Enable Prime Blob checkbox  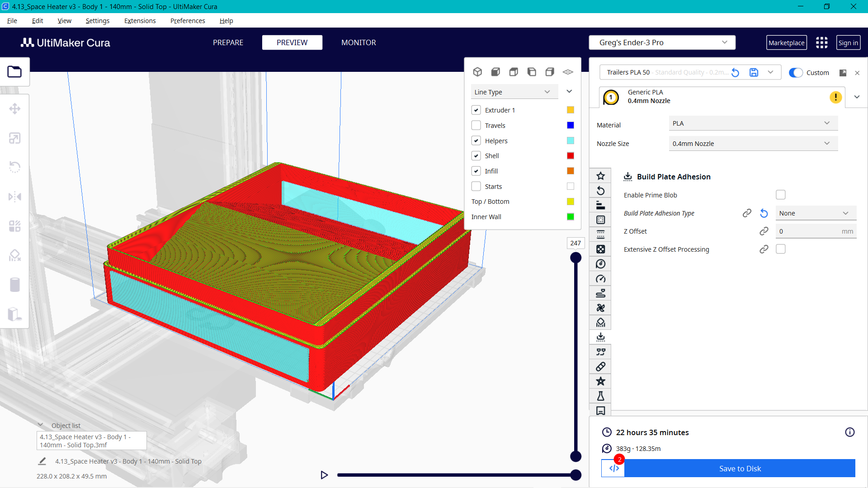click(780, 195)
